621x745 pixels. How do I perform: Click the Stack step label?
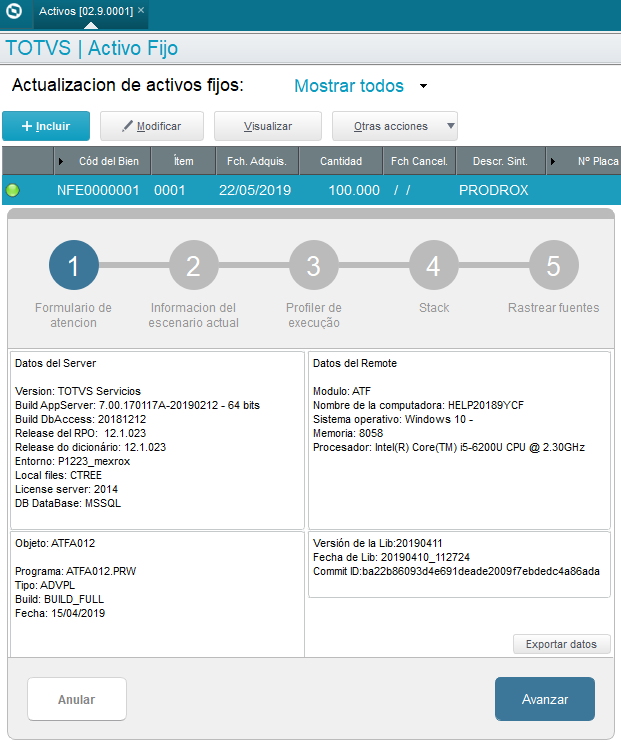point(434,308)
